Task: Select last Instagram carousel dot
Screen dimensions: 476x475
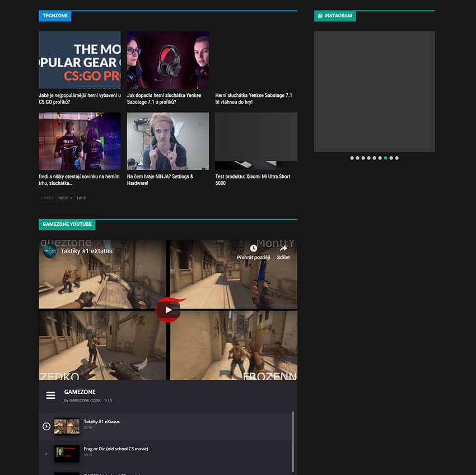Action: (x=397, y=158)
